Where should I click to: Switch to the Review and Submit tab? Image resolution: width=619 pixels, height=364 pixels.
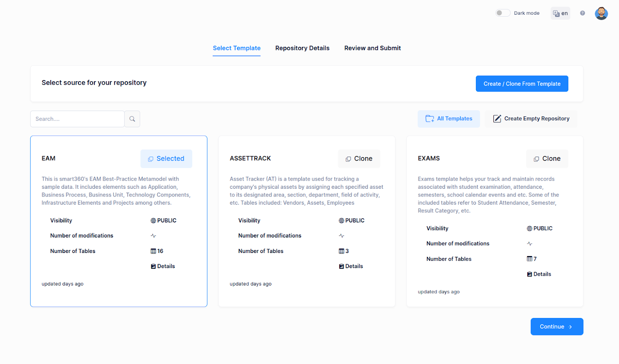pyautogui.click(x=372, y=48)
